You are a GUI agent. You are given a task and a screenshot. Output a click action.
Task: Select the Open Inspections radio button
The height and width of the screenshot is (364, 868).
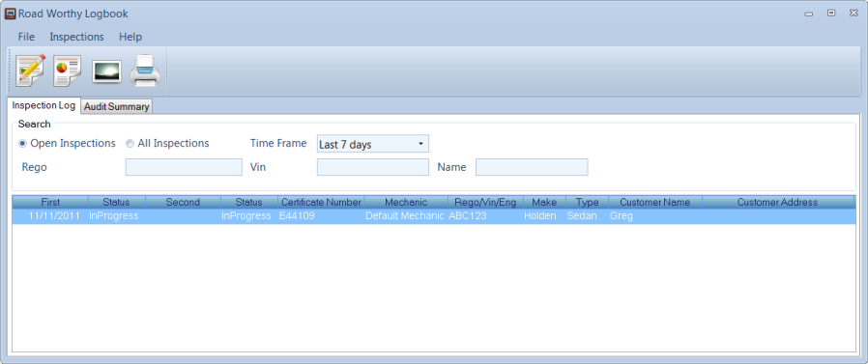(22, 144)
